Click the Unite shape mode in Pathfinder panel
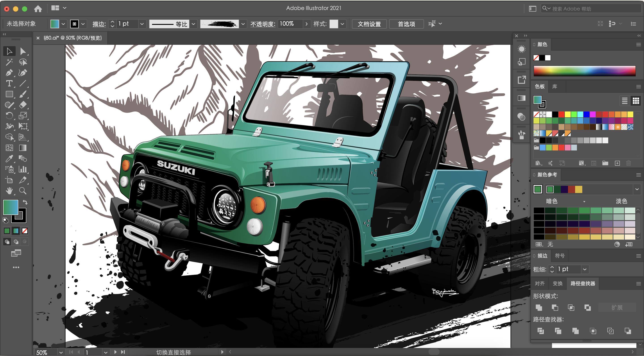The image size is (644, 356). (539, 307)
